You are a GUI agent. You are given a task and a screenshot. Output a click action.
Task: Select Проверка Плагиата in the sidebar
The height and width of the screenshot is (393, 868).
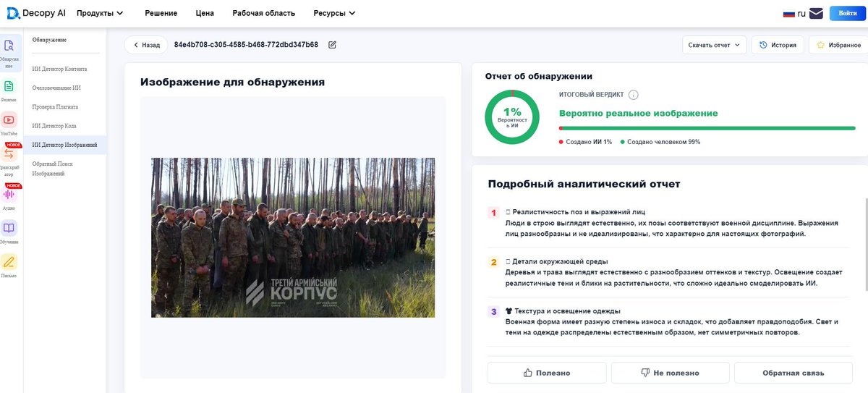click(55, 106)
